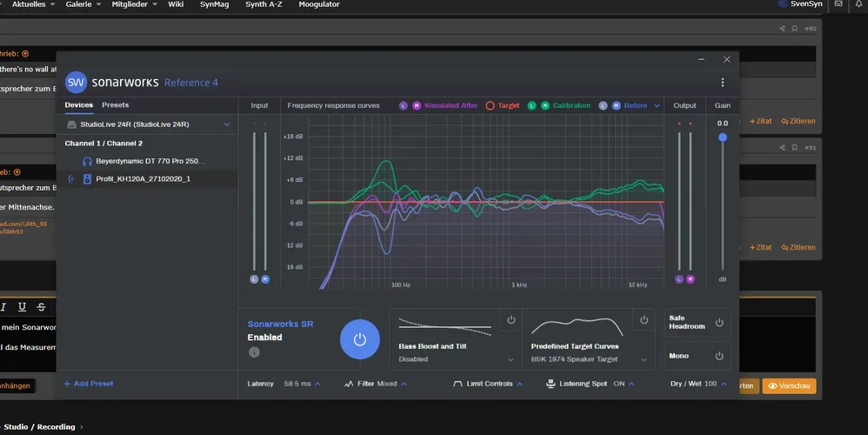Click the Limit Controls icon
868x435 pixels.
click(458, 384)
